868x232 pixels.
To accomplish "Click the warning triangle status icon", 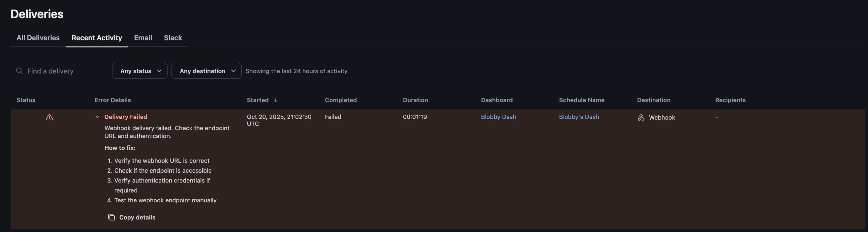I will (49, 117).
